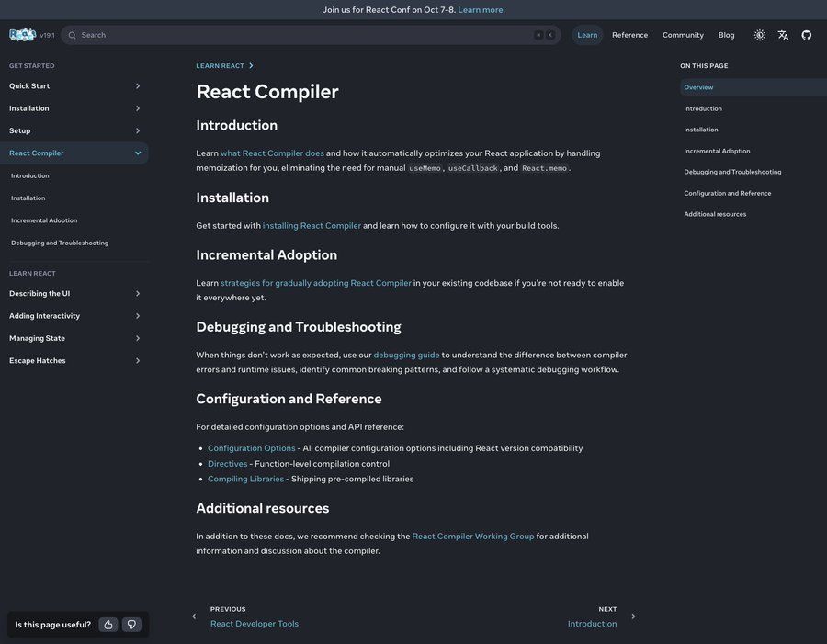Toggle dark/light mode sun icon
Screen dimensions: 827x644
(760, 35)
